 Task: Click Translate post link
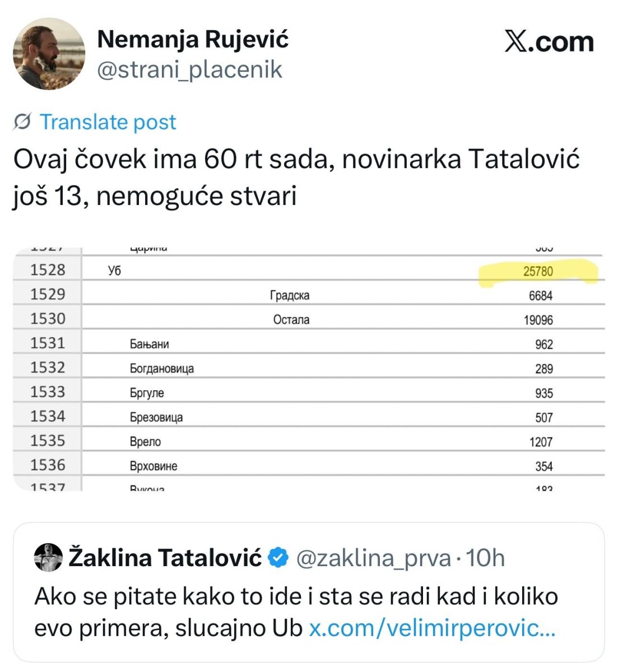tap(108, 122)
